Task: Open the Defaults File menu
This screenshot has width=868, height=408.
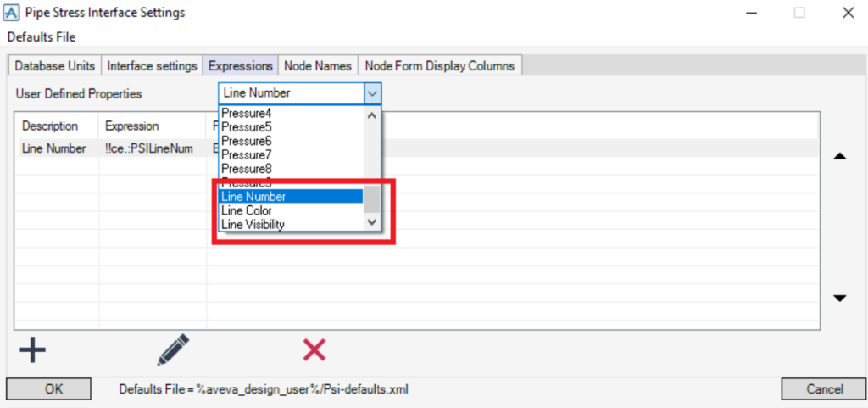Action: coord(42,37)
